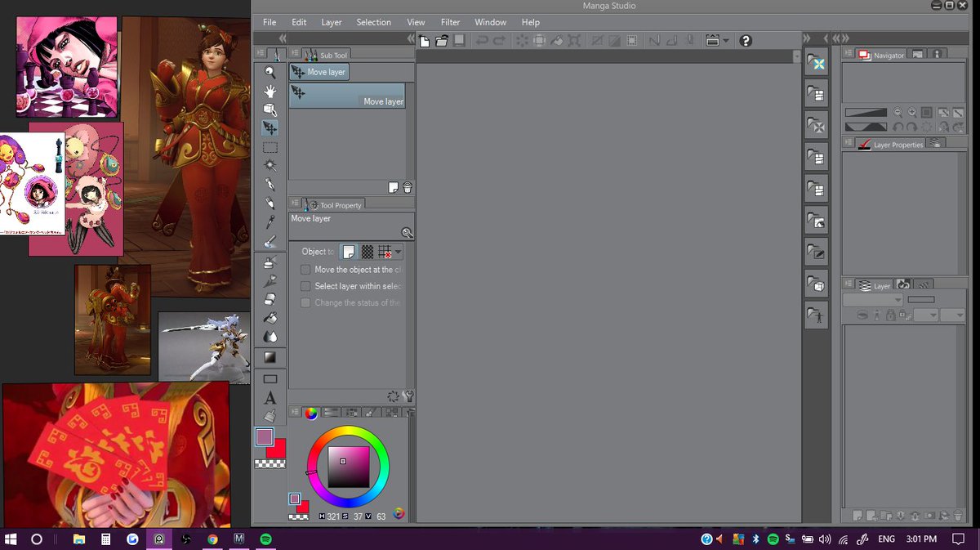Switch to the Navigator tab
This screenshot has height=550, width=980.
[881, 55]
